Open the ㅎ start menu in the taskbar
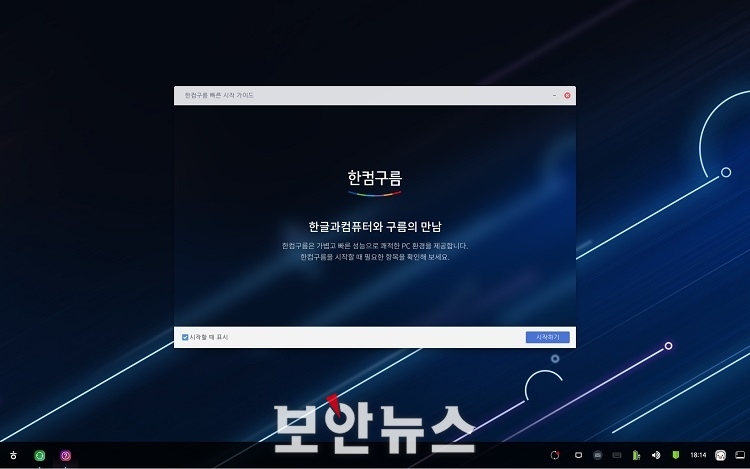 pos(13,455)
